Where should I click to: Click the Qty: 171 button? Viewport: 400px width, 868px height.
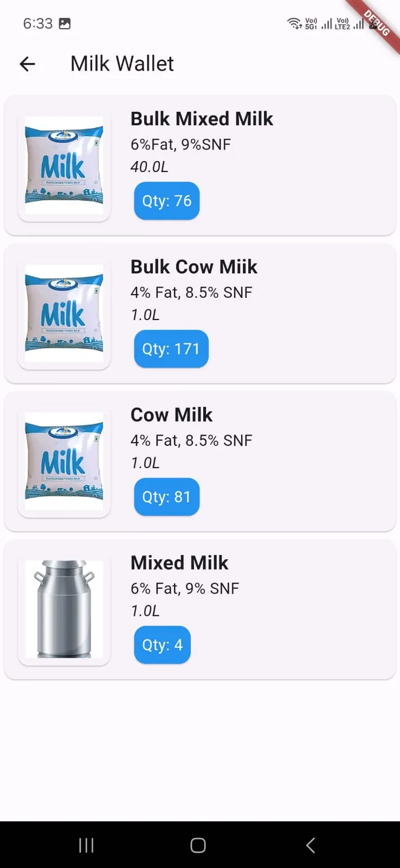(171, 349)
